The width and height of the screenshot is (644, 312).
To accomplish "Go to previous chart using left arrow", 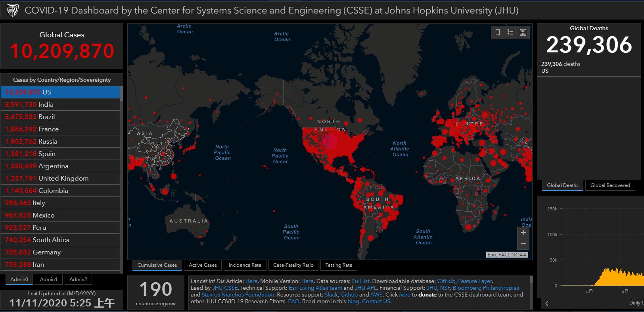I will (x=547, y=303).
